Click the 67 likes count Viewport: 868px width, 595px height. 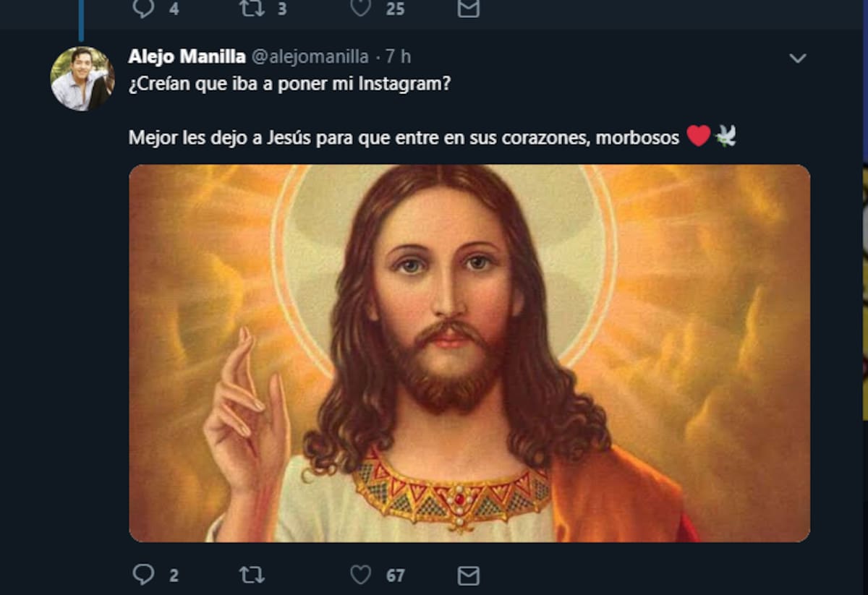(395, 575)
